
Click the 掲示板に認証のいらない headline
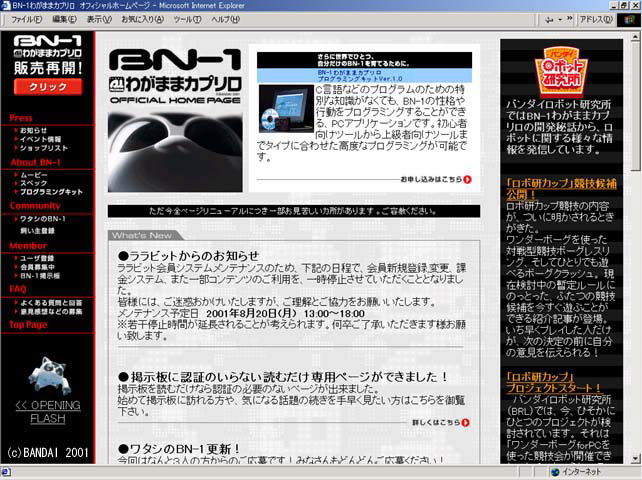point(283,377)
